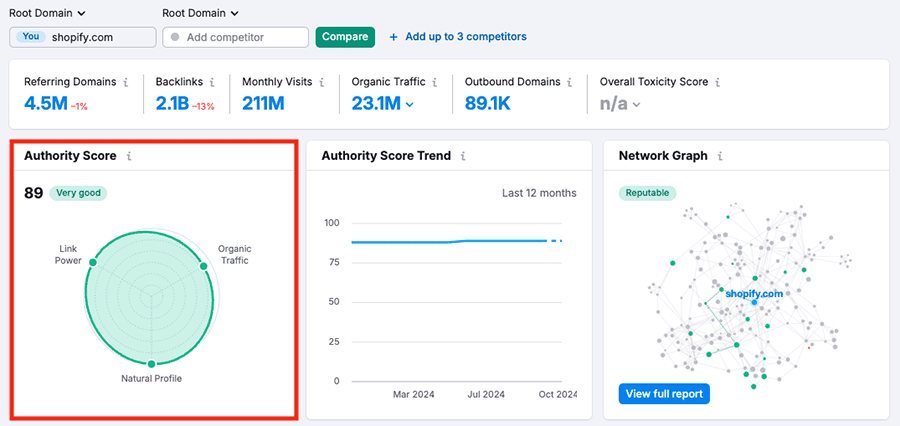Click the Last 12 months label
900x426 pixels.
point(539,193)
